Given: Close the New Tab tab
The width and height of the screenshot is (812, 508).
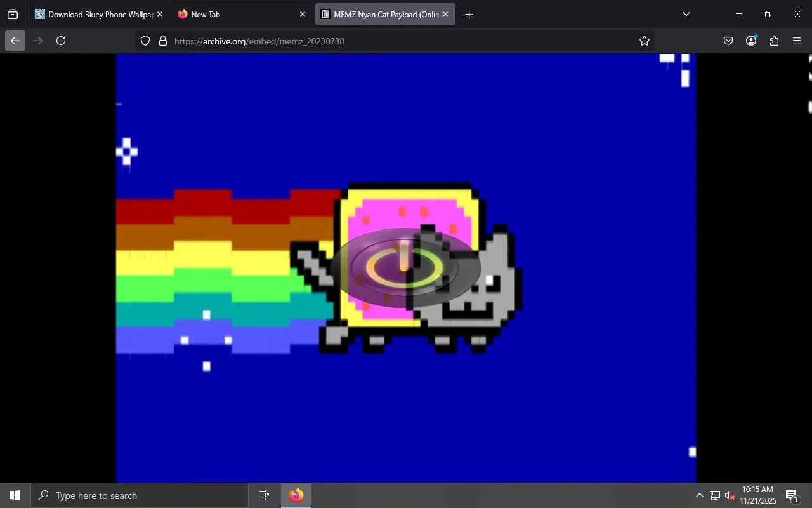Looking at the screenshot, I should pyautogui.click(x=302, y=14).
